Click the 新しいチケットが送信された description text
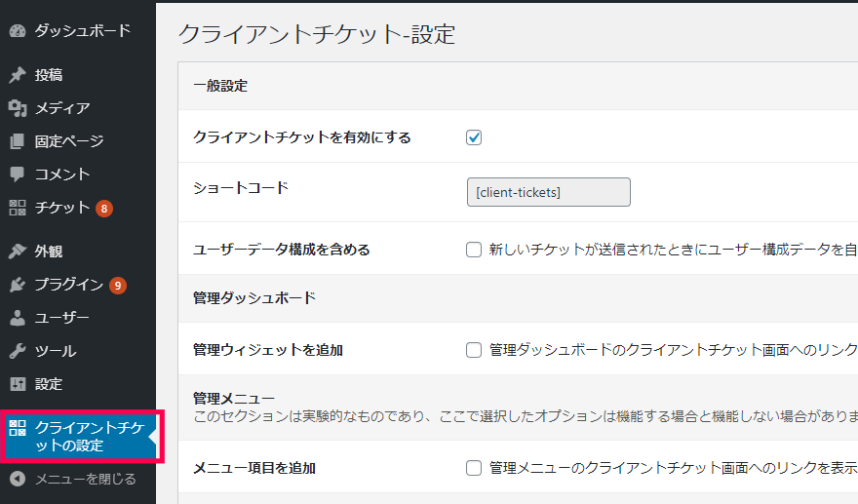 click(673, 250)
